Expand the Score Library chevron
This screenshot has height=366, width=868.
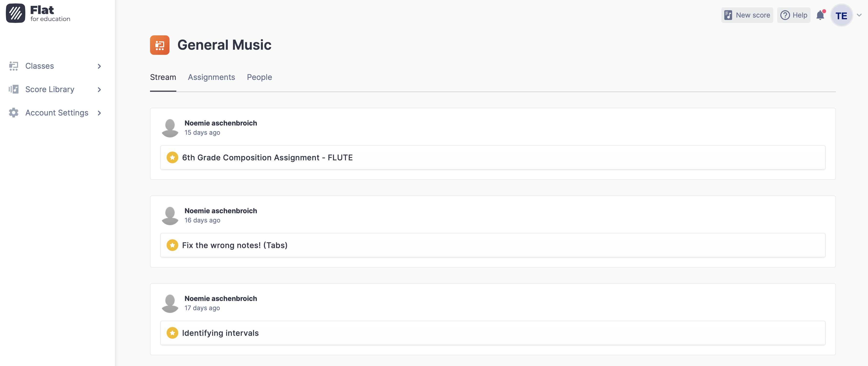click(99, 89)
